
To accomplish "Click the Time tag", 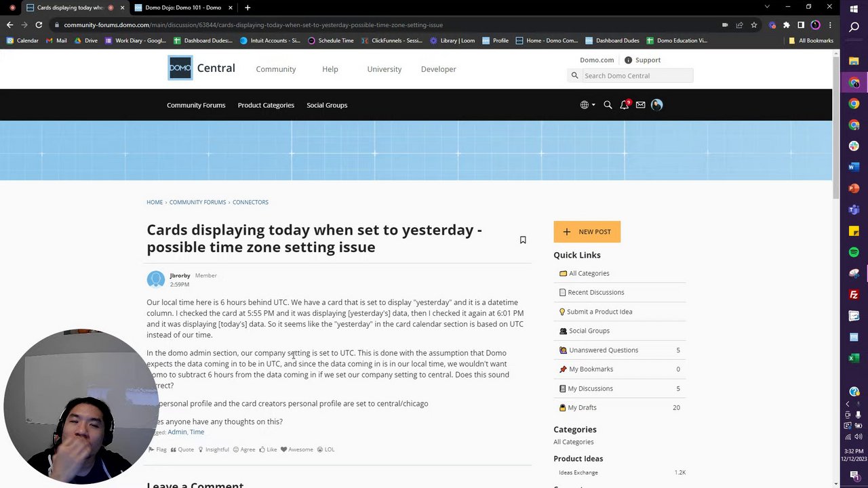I will click(197, 432).
